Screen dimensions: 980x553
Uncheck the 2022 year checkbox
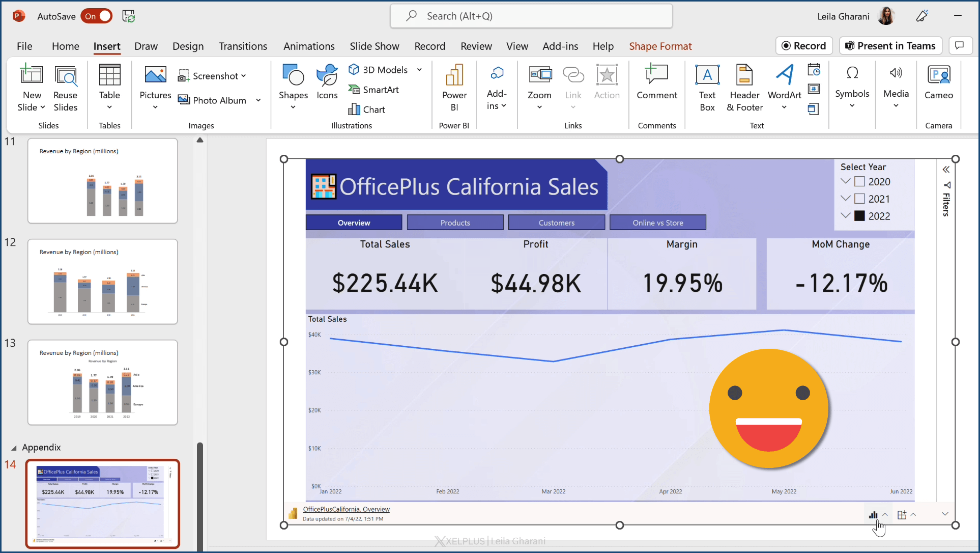point(859,216)
